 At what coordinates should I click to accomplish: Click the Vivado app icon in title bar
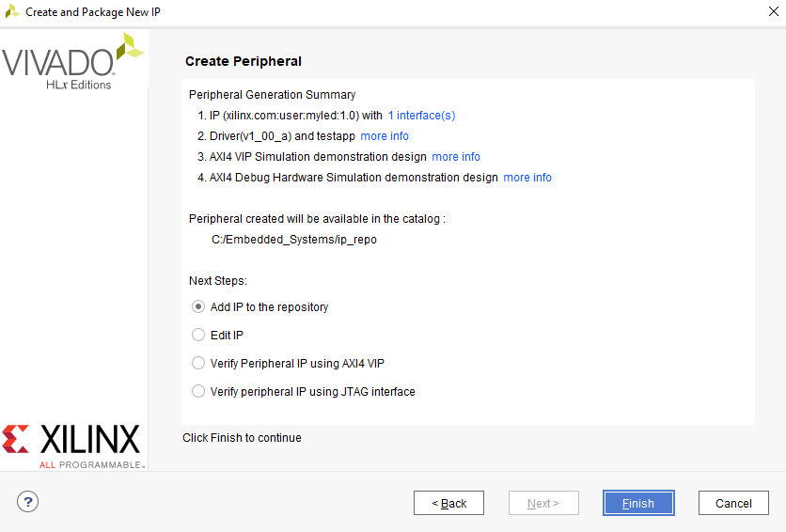tap(12, 11)
